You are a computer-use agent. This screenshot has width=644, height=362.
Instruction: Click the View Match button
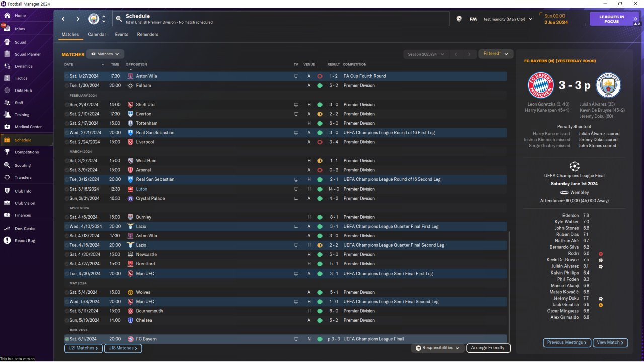[610, 343]
